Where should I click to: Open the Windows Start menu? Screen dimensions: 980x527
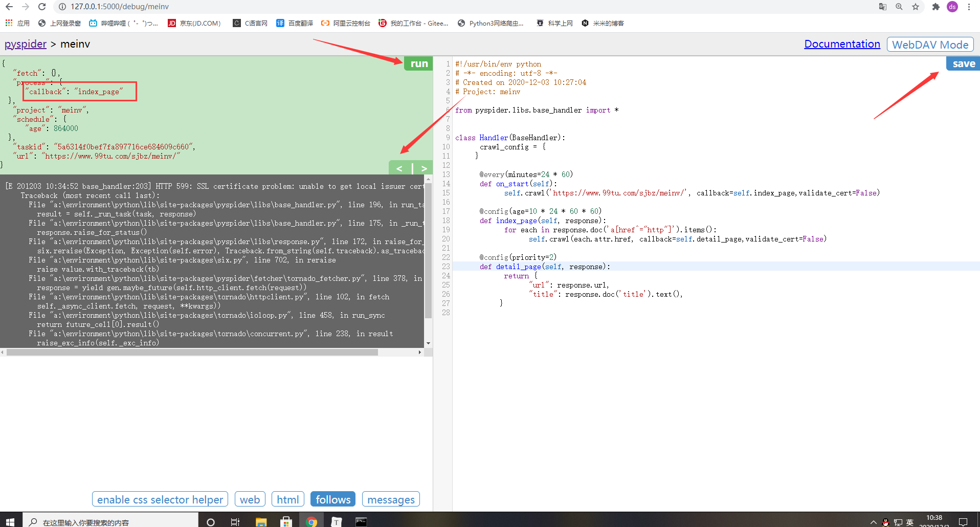click(x=10, y=522)
